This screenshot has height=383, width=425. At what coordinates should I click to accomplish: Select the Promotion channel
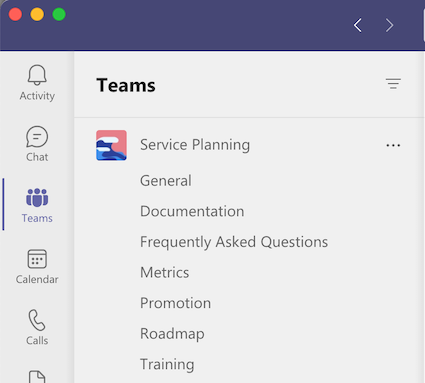point(175,303)
